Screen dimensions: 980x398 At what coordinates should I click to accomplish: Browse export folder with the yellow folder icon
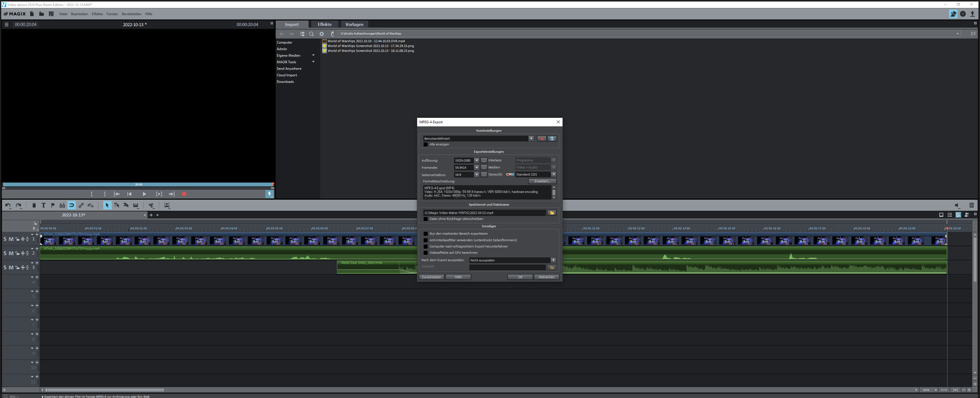552,213
